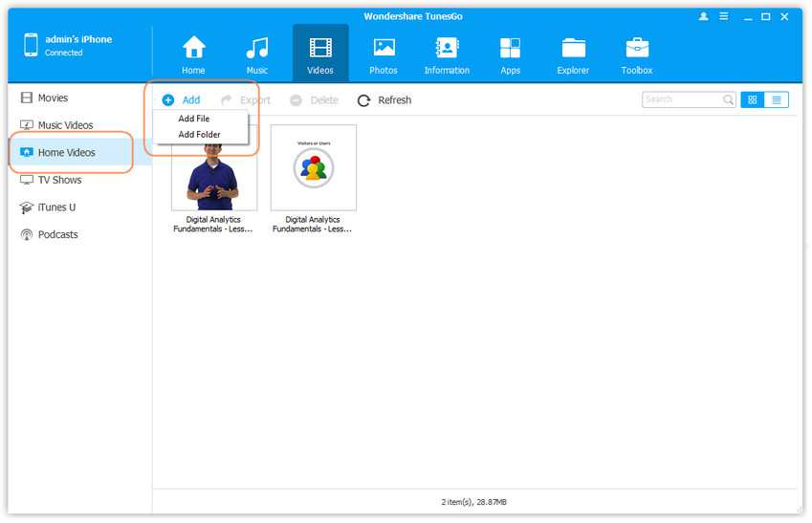Image resolution: width=812 pixels, height=523 pixels.
Task: Switch to the Apps section
Action: point(510,54)
